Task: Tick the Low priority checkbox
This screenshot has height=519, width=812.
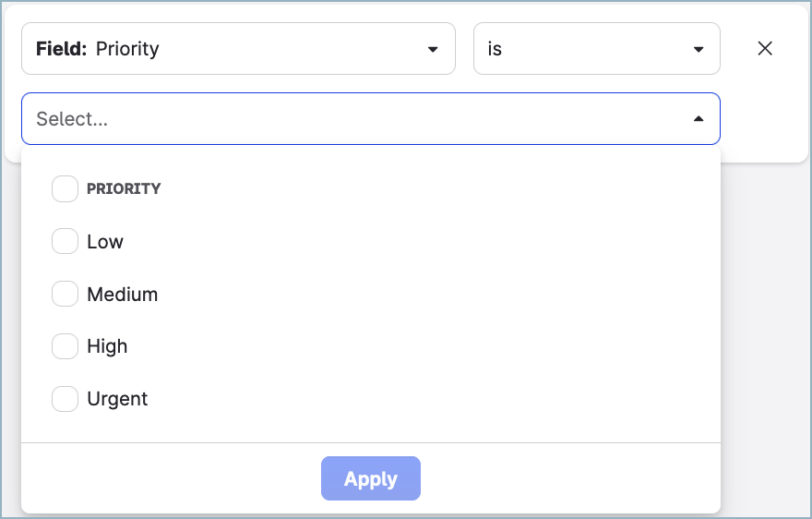Action: pos(65,242)
